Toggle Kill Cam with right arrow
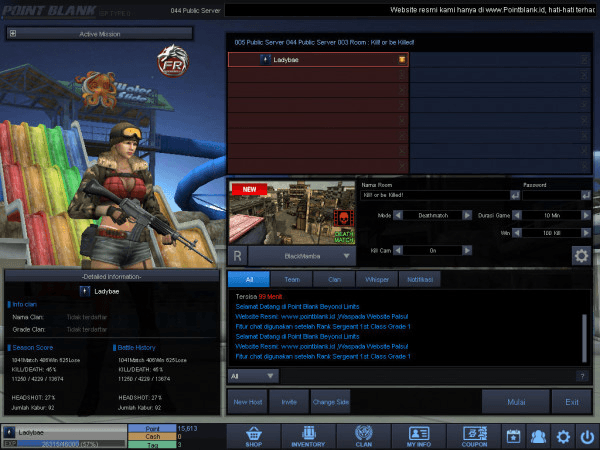The image size is (600, 450). coord(467,250)
